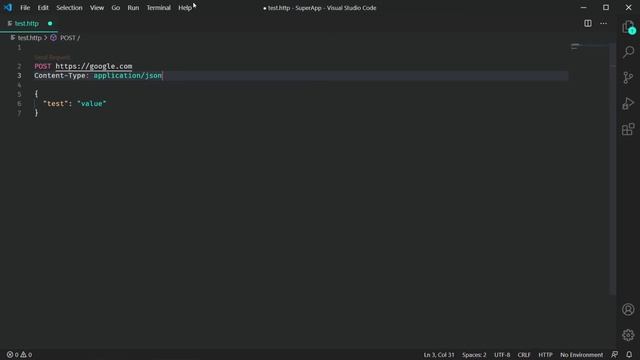Open the Run menu

tap(133, 8)
